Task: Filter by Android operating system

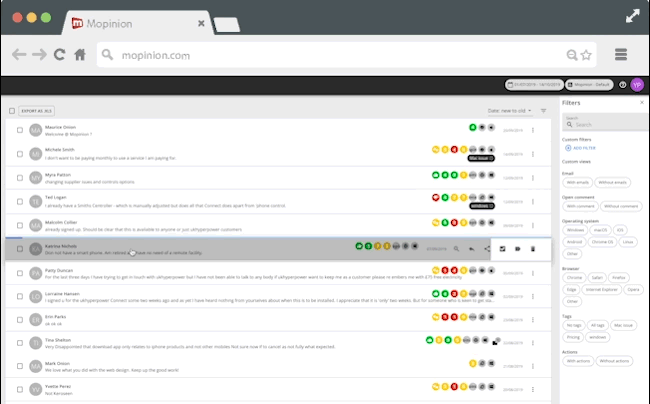Action: 574,242
